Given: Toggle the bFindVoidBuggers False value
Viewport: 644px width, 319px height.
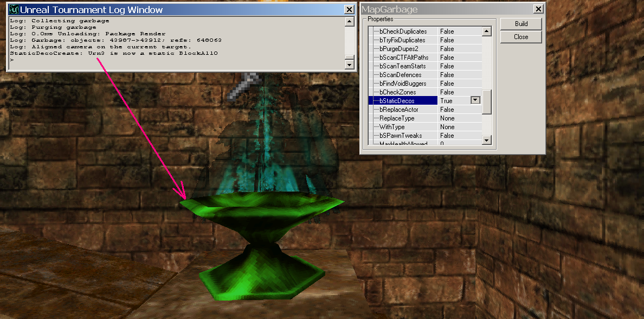Looking at the screenshot, I should click(459, 84).
